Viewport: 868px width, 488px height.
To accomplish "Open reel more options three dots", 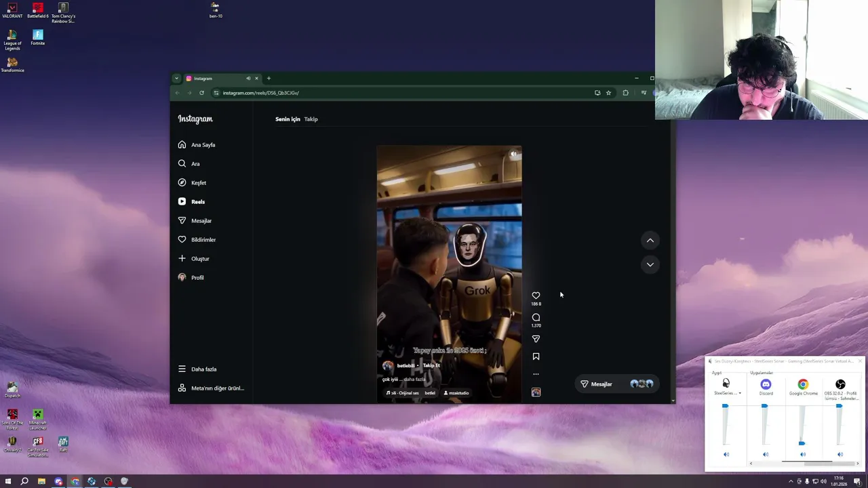I will (536, 374).
